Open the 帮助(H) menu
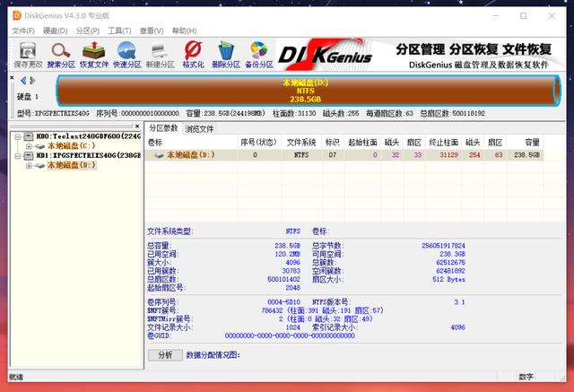The width and height of the screenshot is (574, 392). point(184,30)
